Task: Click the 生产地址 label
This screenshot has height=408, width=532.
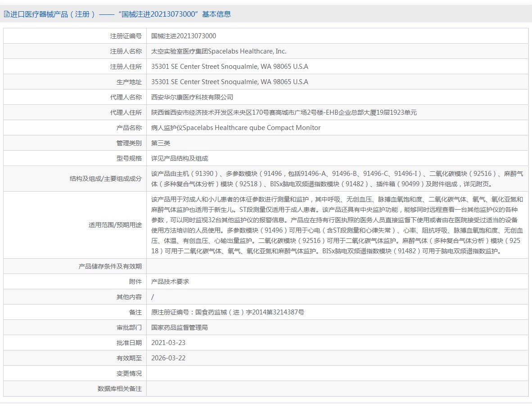Action: pyautogui.click(x=129, y=82)
